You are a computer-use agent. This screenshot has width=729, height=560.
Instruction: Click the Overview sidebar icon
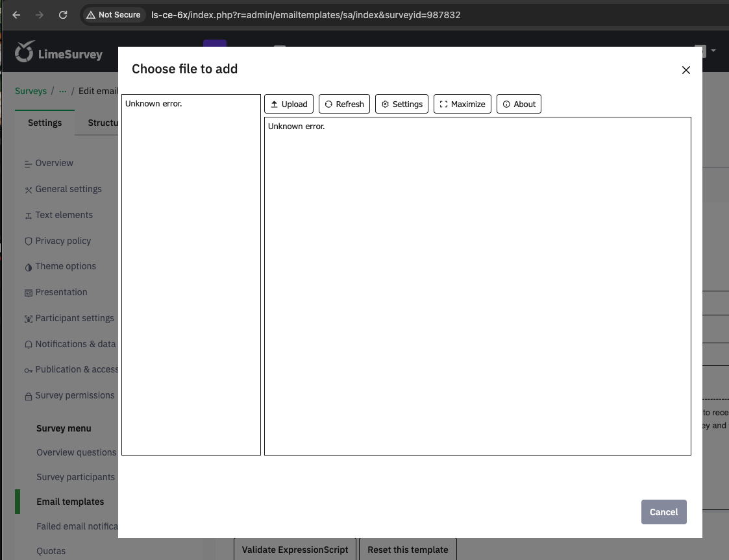coord(29,164)
